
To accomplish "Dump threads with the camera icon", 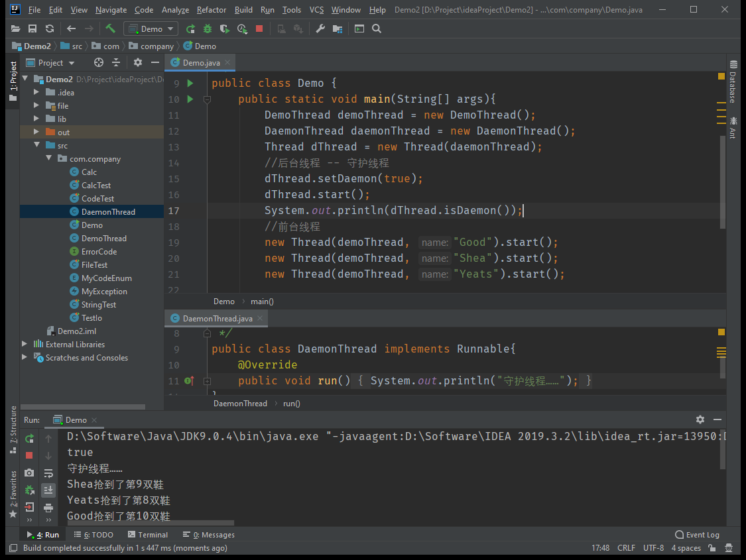I will click(29, 473).
